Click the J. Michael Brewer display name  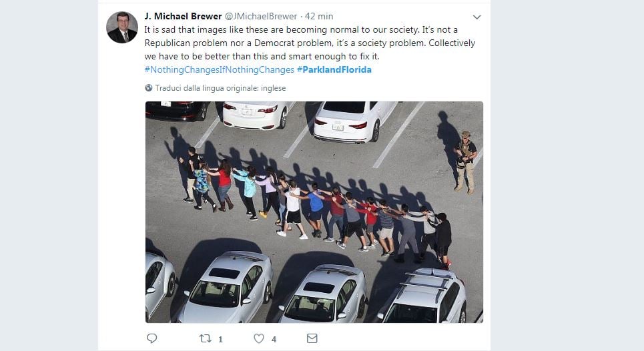[183, 17]
